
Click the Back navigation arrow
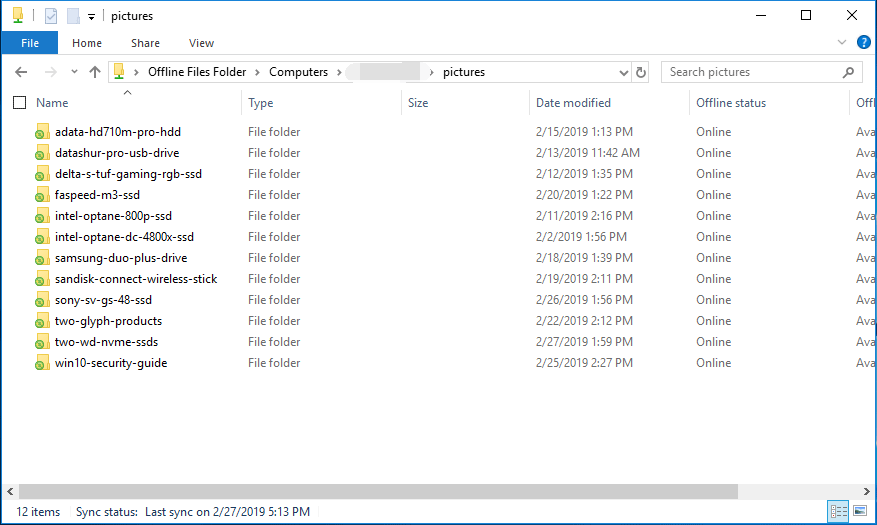tap(21, 72)
